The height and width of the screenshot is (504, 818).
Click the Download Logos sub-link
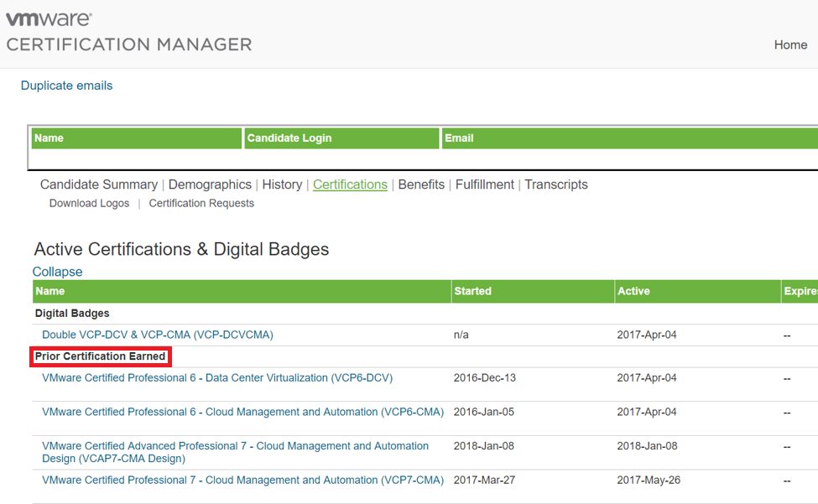tap(89, 204)
